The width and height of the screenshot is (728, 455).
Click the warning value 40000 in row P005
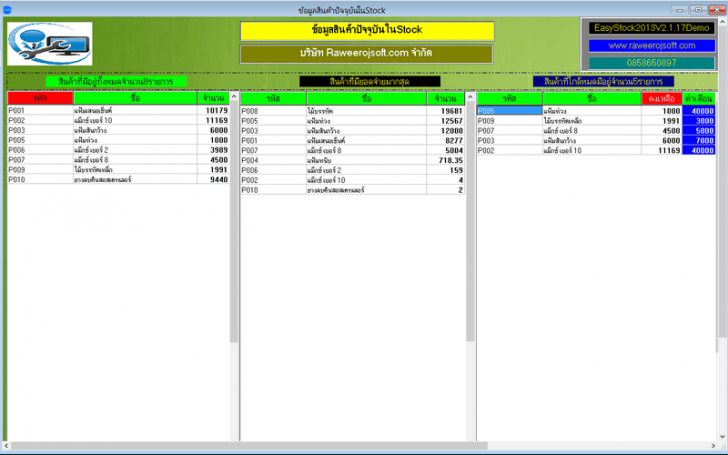[x=699, y=111]
